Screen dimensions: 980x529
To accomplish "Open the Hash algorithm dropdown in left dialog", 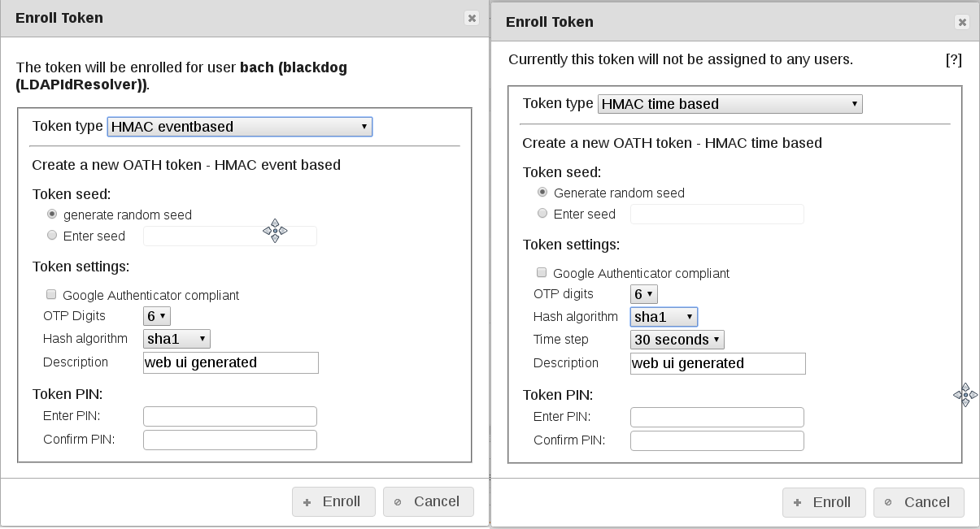I will (176, 339).
